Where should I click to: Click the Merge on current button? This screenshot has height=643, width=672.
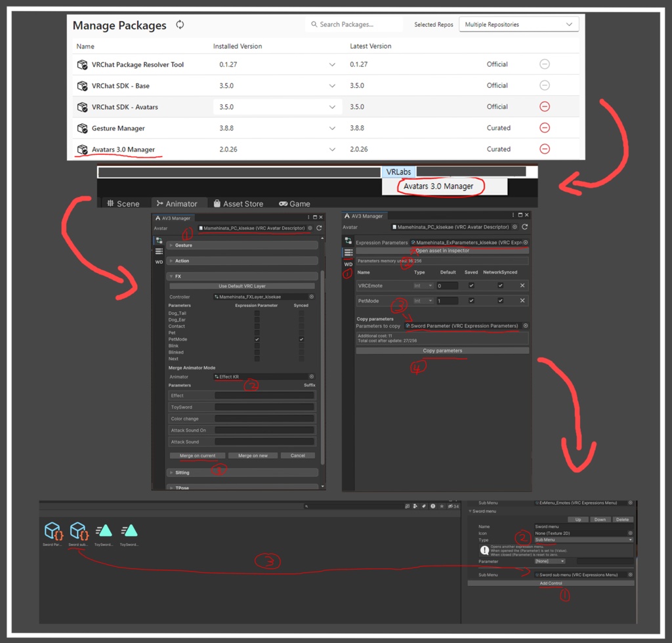[x=198, y=456]
